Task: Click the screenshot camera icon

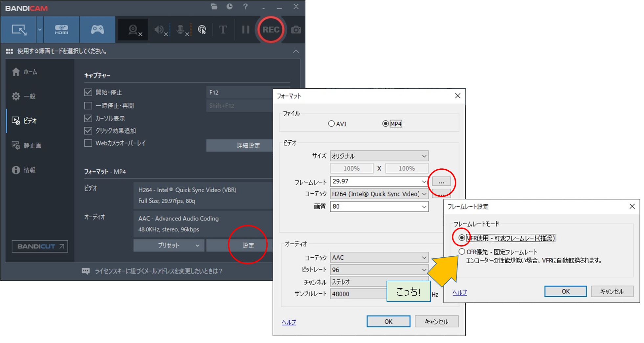Action: click(296, 30)
